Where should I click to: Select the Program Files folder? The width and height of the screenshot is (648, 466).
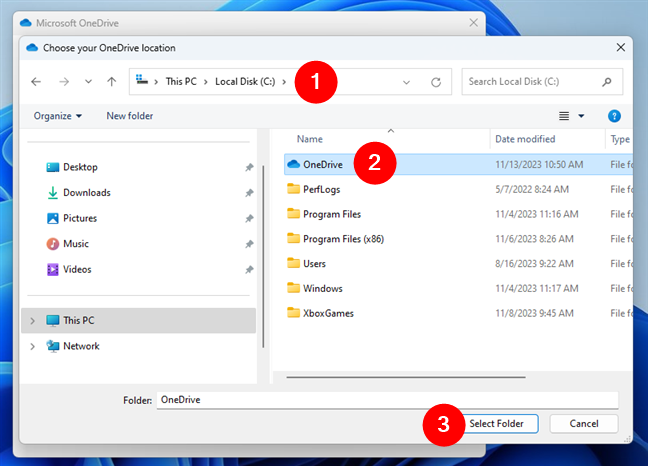pos(332,214)
